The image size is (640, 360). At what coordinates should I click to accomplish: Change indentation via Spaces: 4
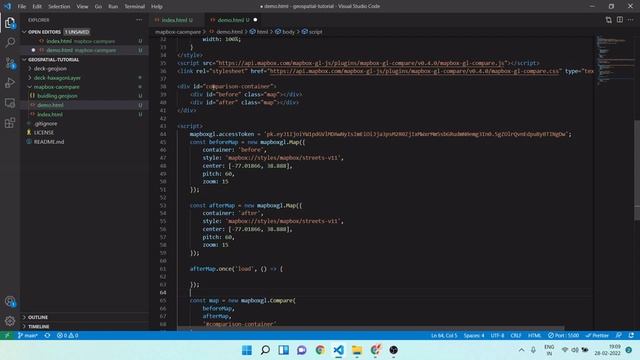click(473, 336)
